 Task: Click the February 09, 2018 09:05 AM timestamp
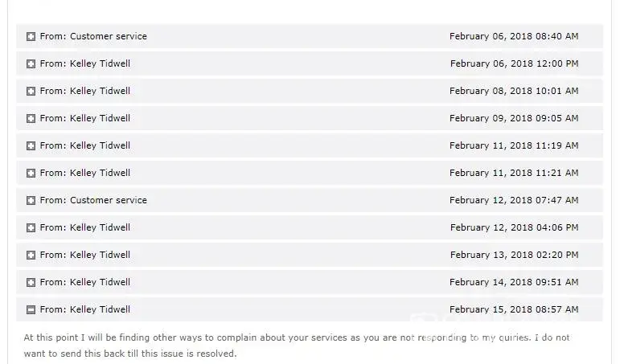(x=513, y=118)
